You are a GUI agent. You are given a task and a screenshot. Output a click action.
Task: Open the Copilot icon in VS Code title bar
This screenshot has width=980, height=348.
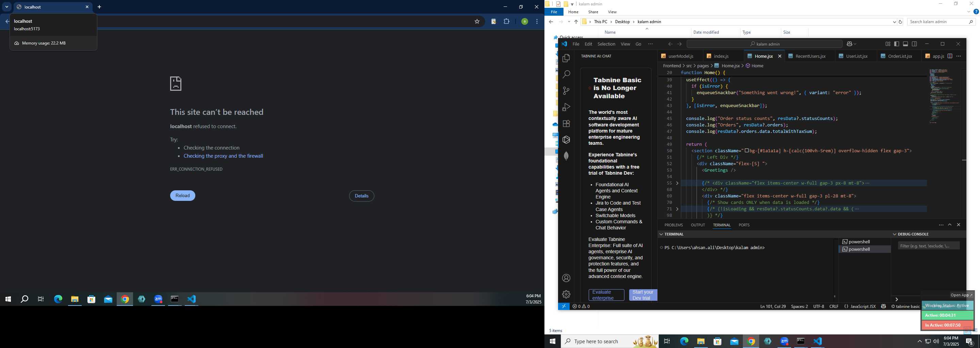point(850,44)
